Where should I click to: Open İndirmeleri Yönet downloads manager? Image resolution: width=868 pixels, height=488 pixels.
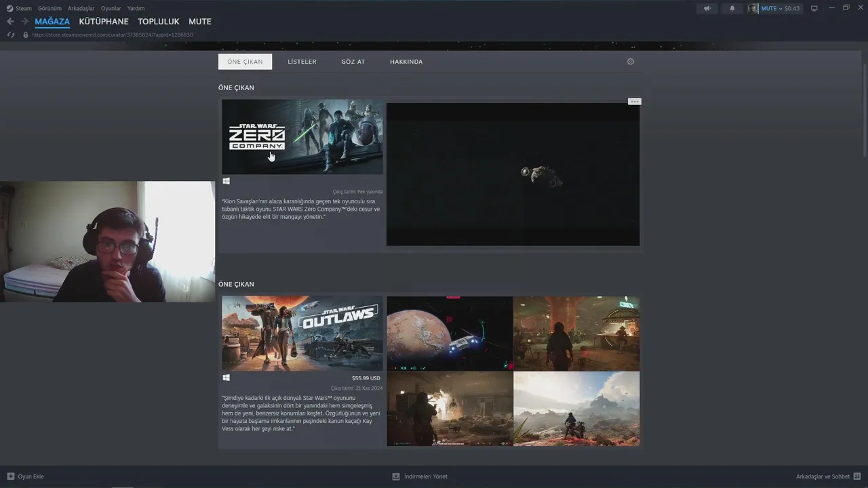tap(425, 476)
